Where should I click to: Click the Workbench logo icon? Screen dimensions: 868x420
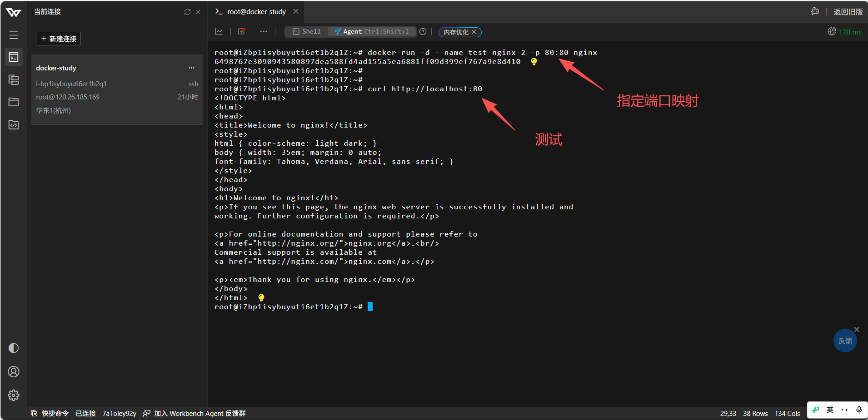[x=14, y=12]
